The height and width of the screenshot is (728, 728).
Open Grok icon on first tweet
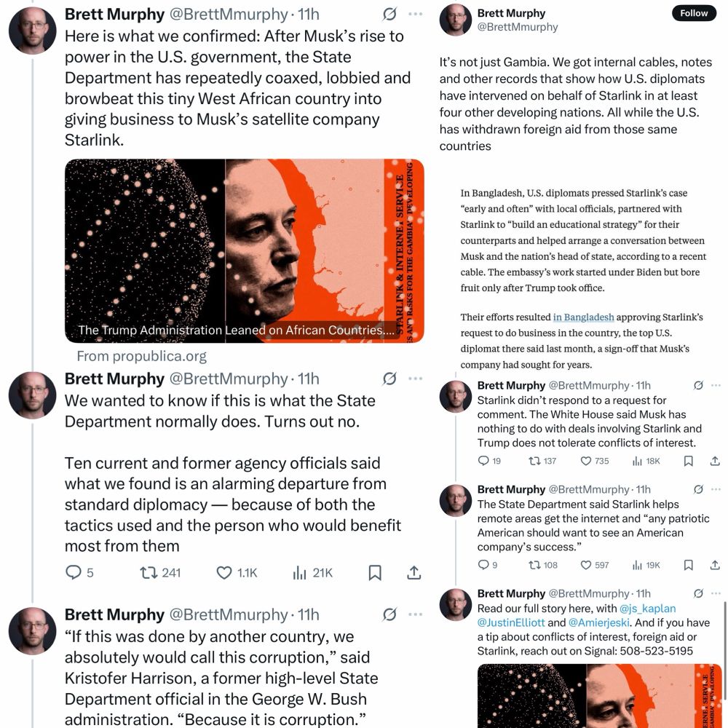pos(389,14)
